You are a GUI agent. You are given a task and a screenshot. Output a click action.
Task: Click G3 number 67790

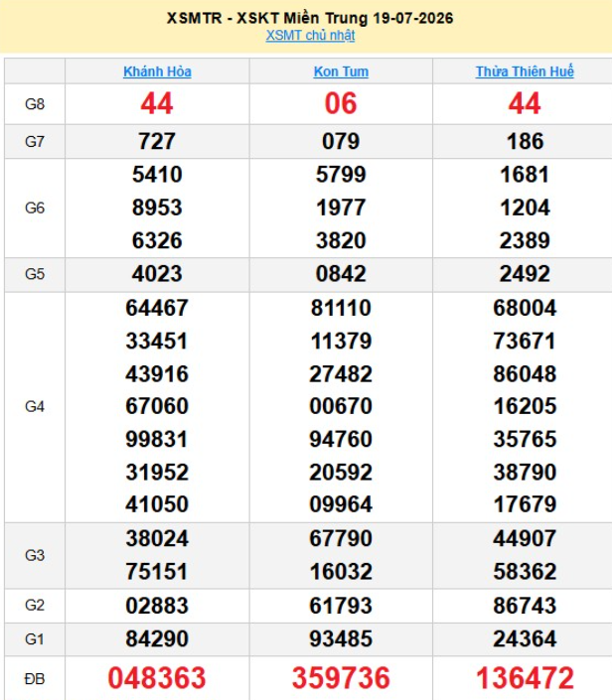341,538
